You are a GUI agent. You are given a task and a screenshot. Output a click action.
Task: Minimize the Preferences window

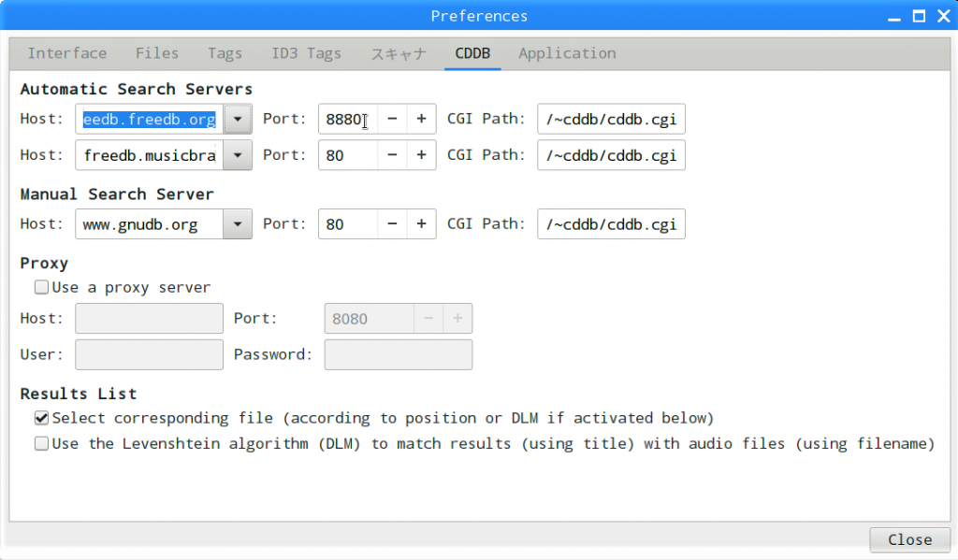895,16
